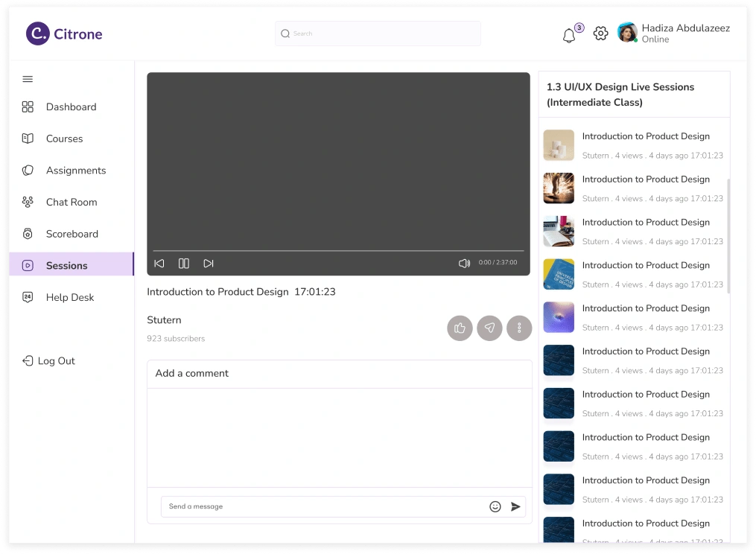This screenshot has height=554, width=756.
Task: Click the video title Introduction to Product Design 17:01:23
Action: coord(241,292)
